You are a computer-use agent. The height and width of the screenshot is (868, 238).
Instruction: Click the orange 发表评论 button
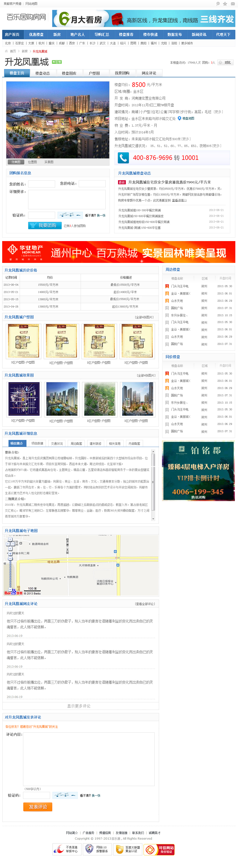(38, 807)
